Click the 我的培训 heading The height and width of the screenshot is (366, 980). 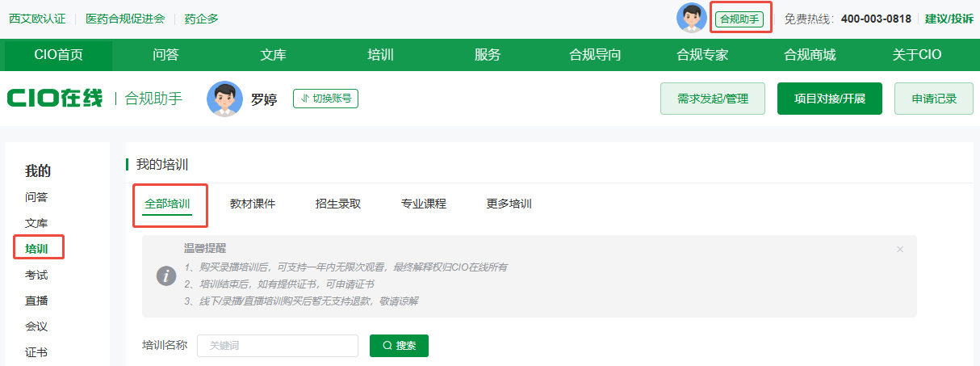(x=162, y=165)
